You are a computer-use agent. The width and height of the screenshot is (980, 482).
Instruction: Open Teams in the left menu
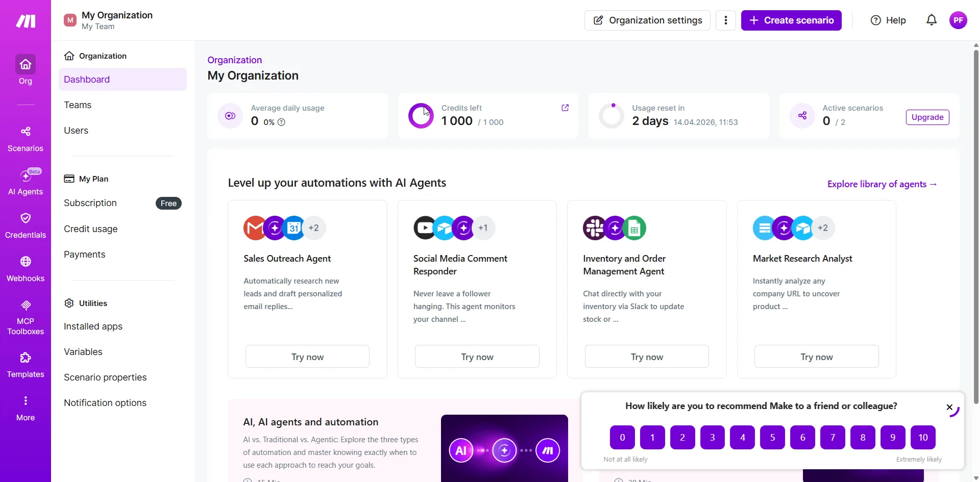pyautogui.click(x=78, y=105)
